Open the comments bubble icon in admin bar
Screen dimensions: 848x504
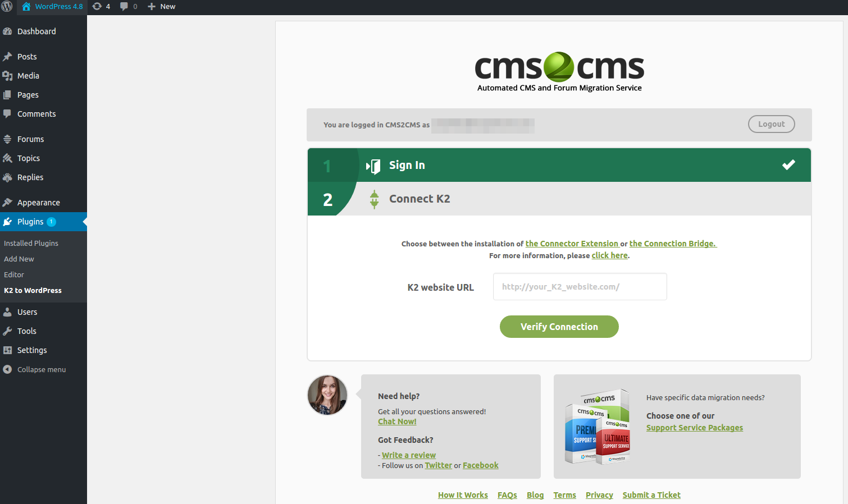coord(124,7)
